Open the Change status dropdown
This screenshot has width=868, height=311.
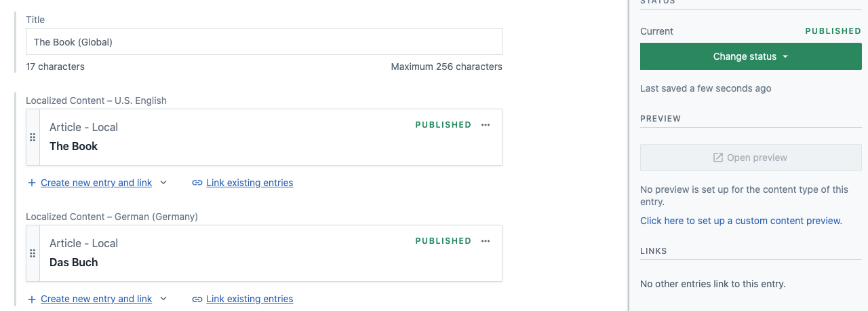[751, 56]
